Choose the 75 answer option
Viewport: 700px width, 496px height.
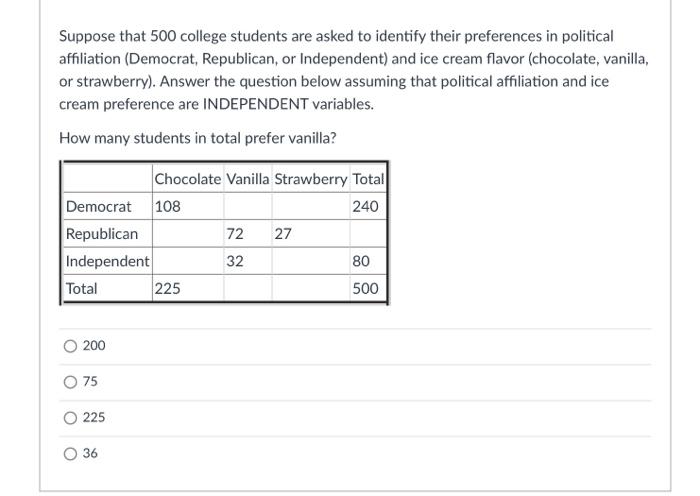[x=71, y=382]
